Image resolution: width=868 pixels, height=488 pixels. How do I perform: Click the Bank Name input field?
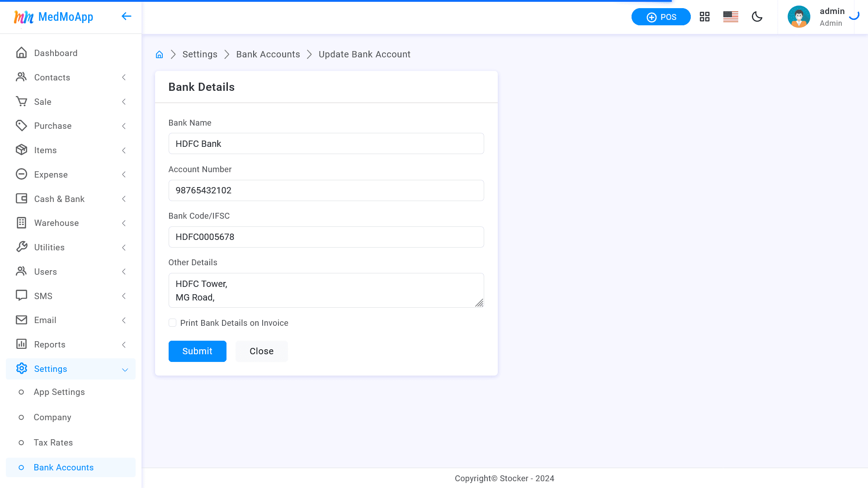(326, 144)
